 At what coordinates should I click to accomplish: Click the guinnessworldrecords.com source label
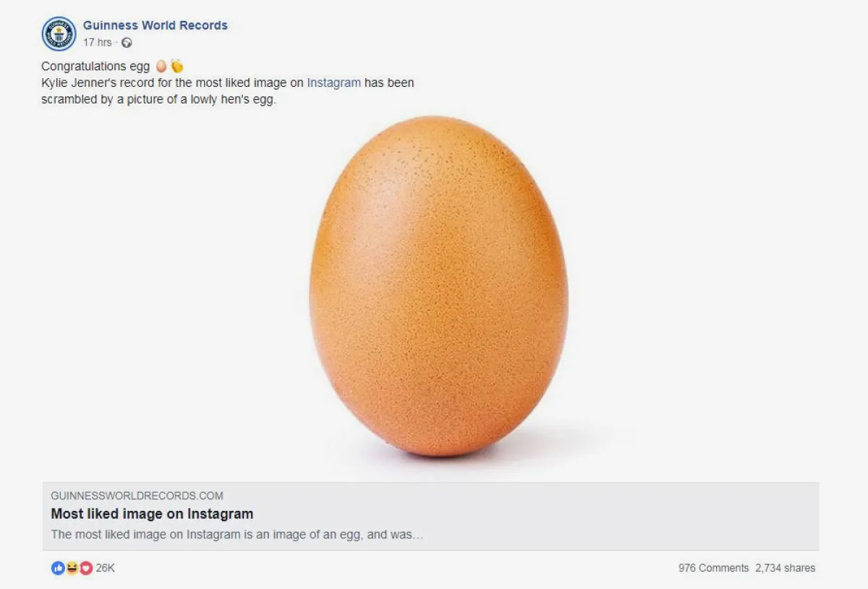[137, 496]
